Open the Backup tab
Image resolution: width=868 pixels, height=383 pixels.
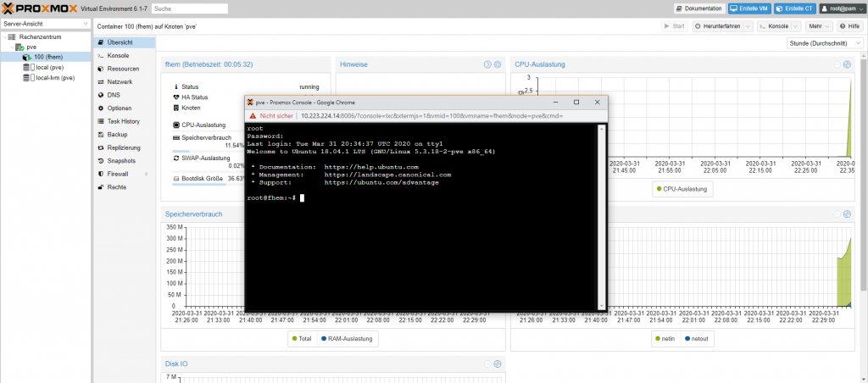124,135
